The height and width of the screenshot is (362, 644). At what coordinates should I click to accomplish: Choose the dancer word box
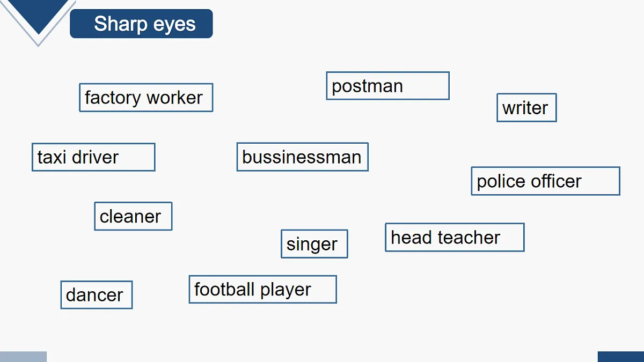pyautogui.click(x=96, y=295)
